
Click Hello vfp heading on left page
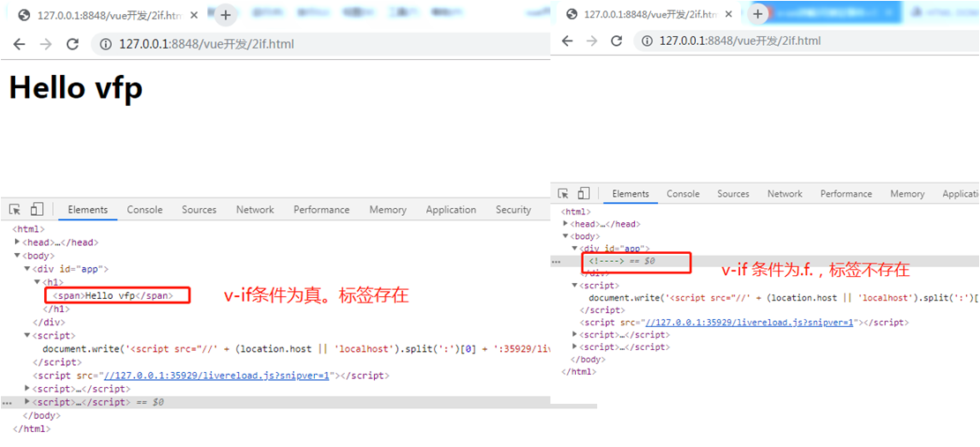tap(76, 86)
